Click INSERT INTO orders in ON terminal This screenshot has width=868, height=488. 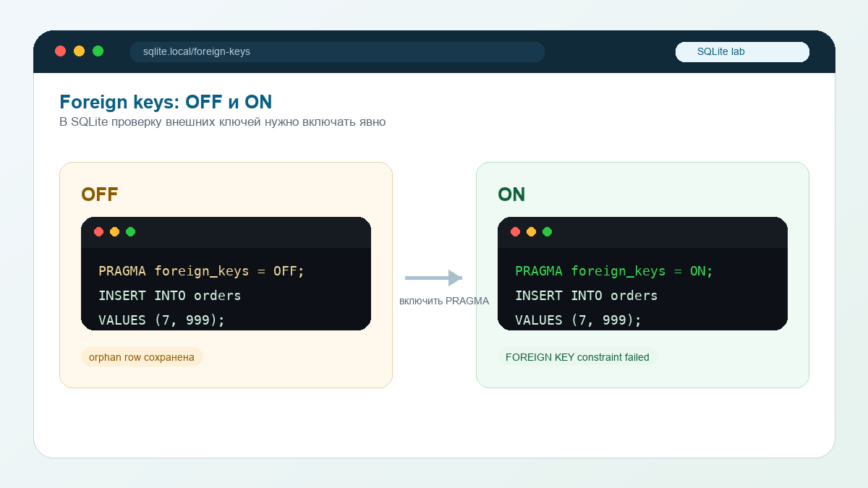click(587, 296)
